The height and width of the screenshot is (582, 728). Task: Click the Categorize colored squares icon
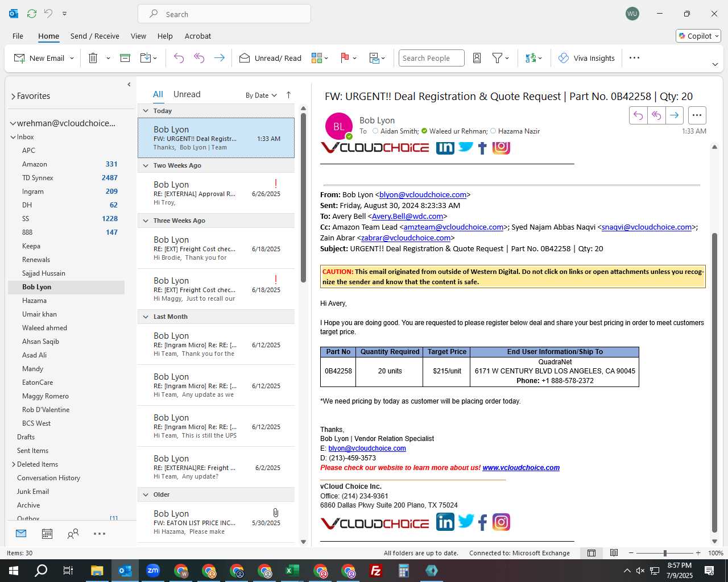pos(317,58)
